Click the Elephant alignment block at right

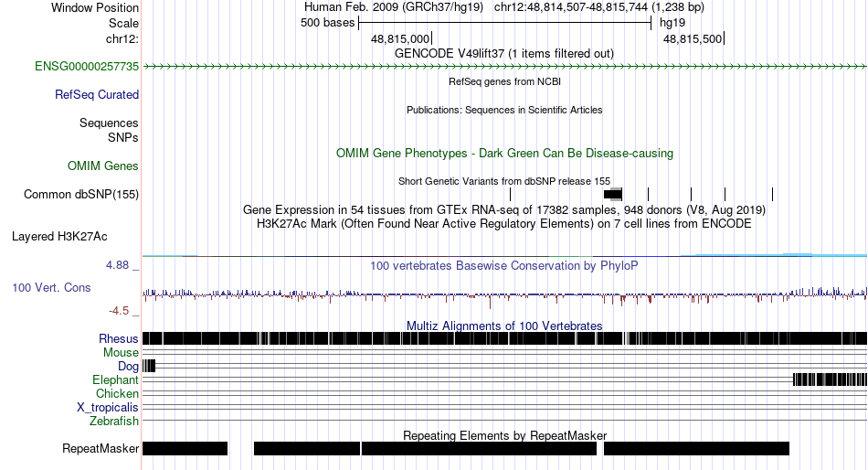coord(830,379)
